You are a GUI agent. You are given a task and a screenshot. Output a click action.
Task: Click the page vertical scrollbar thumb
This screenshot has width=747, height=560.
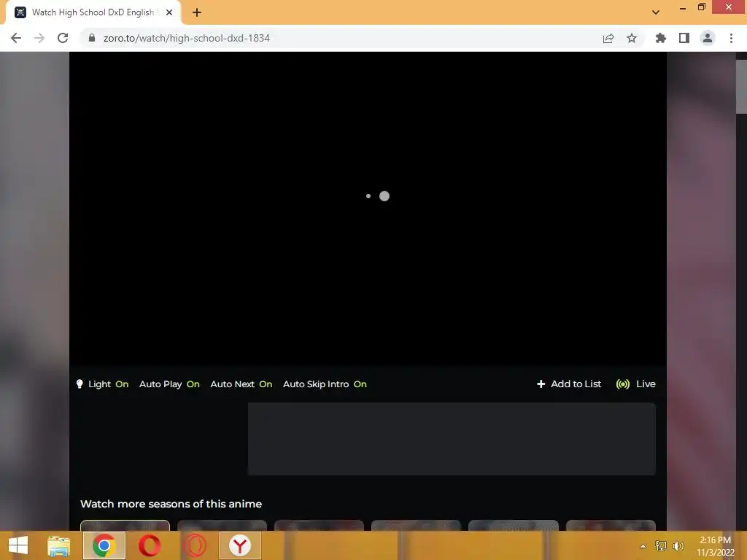(x=741, y=87)
